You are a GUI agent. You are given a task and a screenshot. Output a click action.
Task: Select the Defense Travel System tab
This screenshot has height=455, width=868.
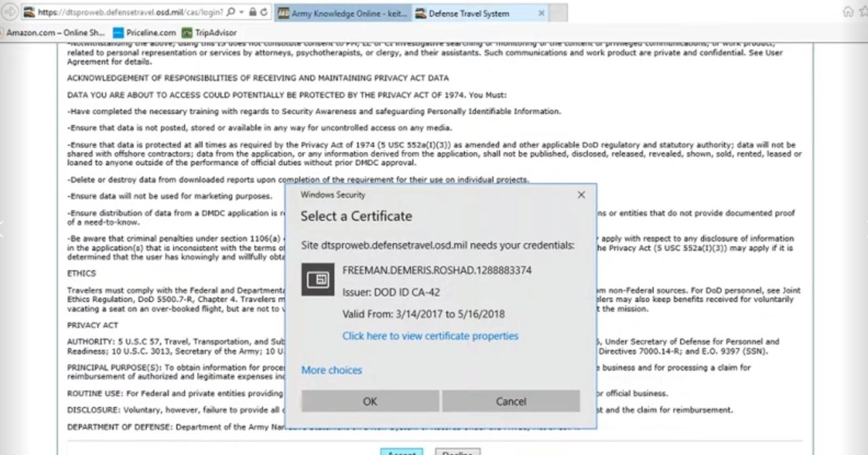469,13
